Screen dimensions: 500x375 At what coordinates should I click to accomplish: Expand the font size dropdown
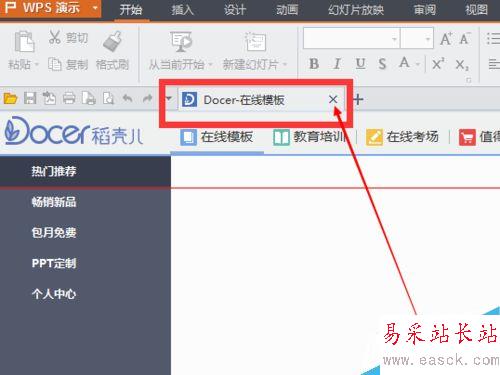pos(428,39)
